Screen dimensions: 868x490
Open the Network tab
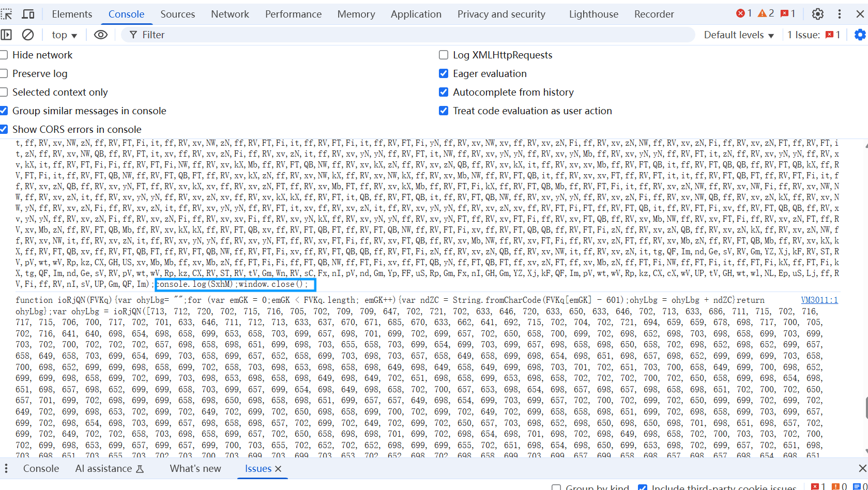click(x=230, y=14)
